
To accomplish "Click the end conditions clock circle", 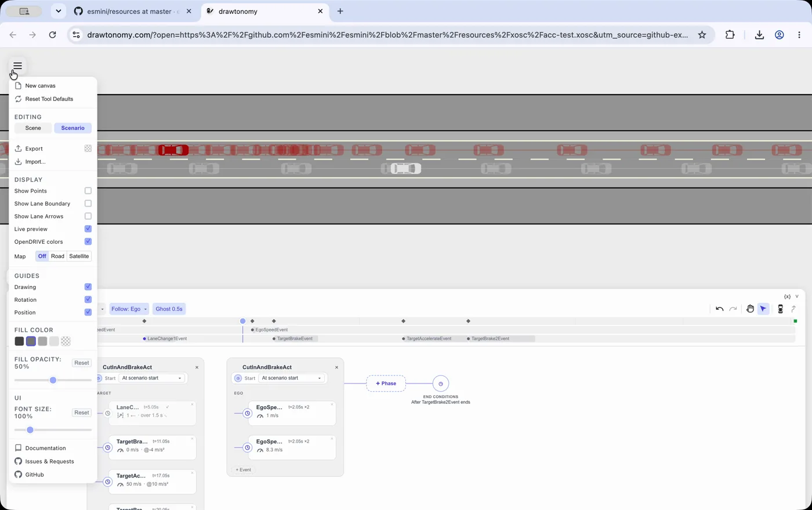I will pos(441,384).
